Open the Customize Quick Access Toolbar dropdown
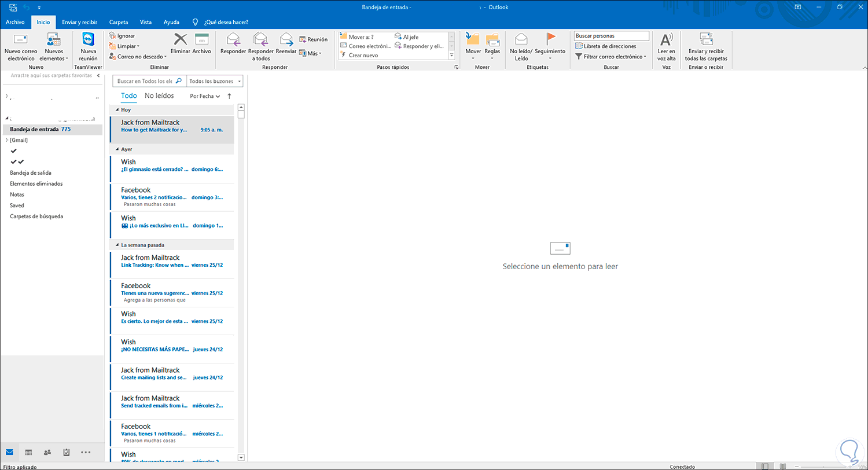The width and height of the screenshot is (868, 470). click(x=39, y=7)
